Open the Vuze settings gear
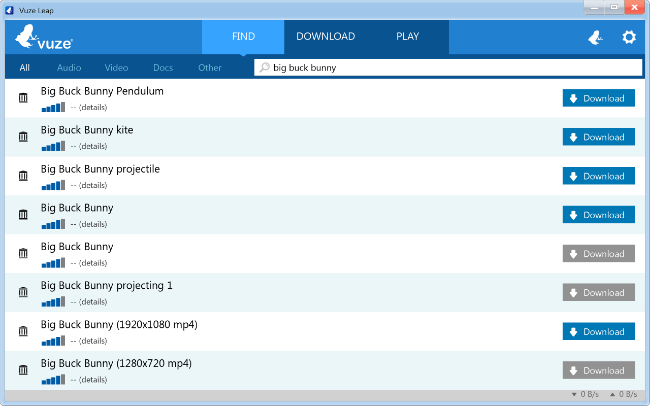The image size is (650, 406). click(x=629, y=37)
